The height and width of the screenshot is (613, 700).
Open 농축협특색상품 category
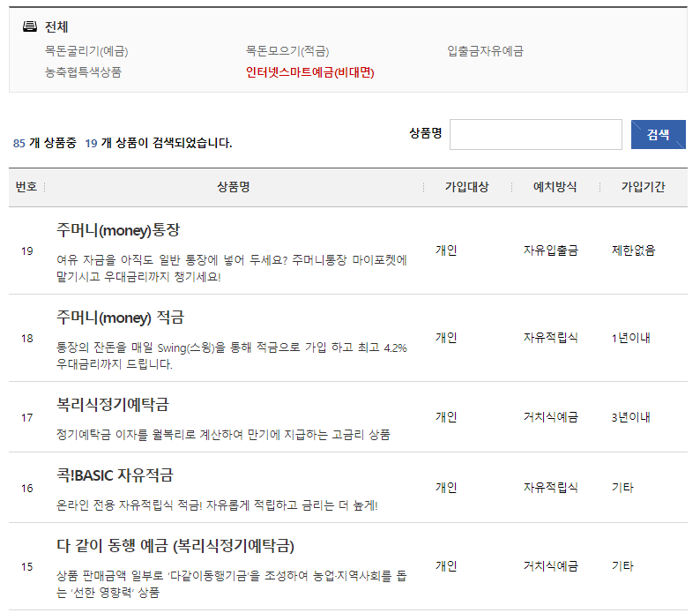(x=83, y=72)
